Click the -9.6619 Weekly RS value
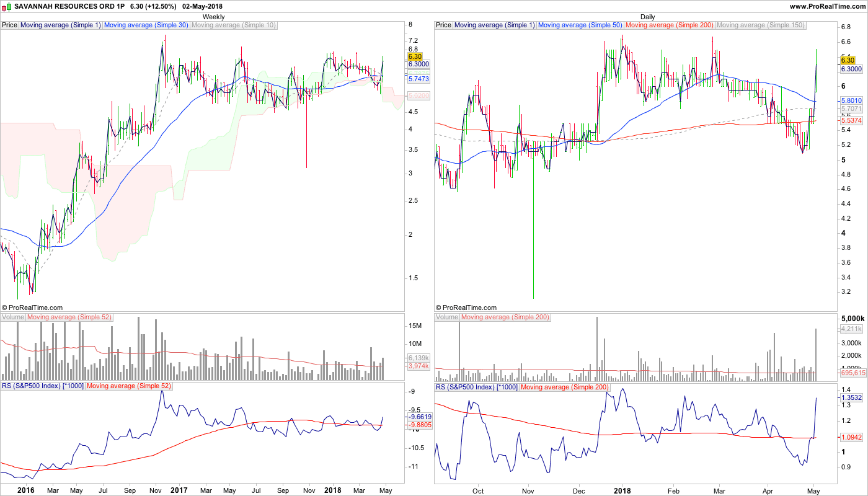 [x=420, y=417]
